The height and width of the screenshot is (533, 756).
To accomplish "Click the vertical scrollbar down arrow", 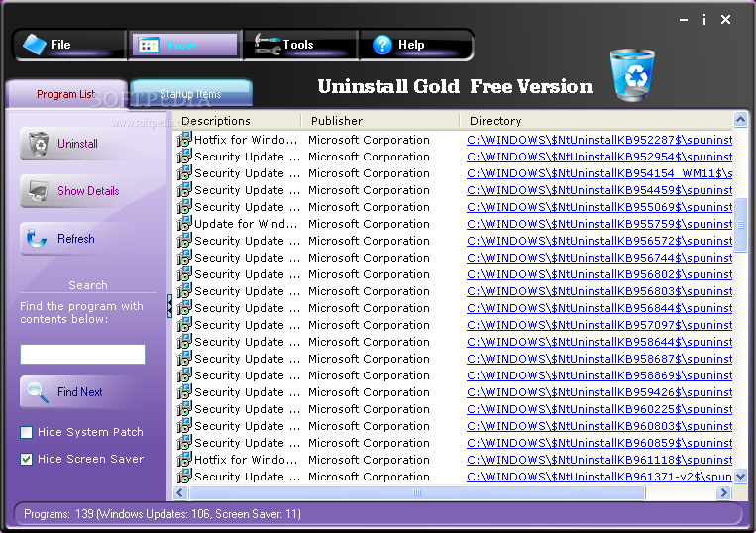I will 740,477.
